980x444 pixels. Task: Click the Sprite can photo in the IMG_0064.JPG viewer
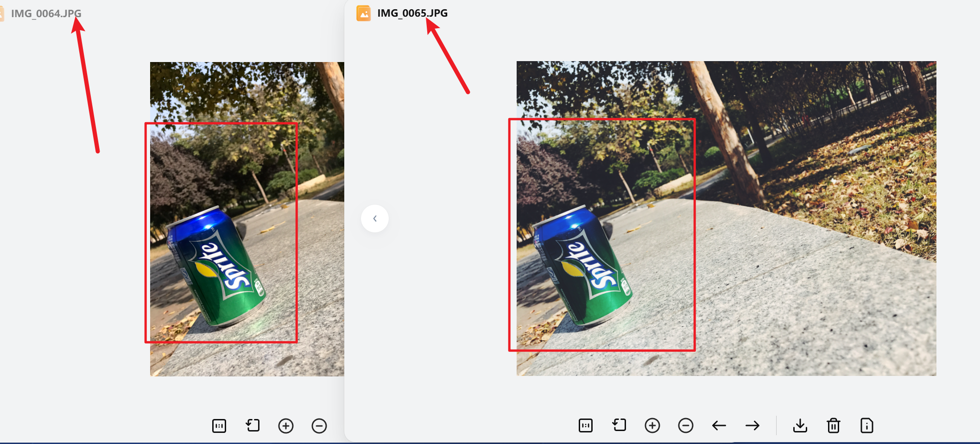tap(247, 219)
